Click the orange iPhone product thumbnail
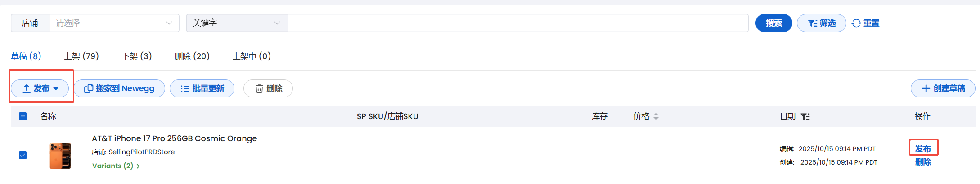The height and width of the screenshot is (184, 980). tap(60, 156)
